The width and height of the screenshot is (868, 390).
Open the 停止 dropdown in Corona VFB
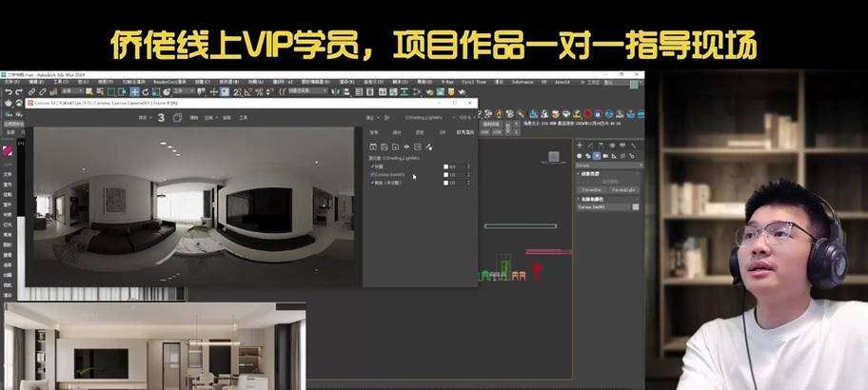(371, 118)
